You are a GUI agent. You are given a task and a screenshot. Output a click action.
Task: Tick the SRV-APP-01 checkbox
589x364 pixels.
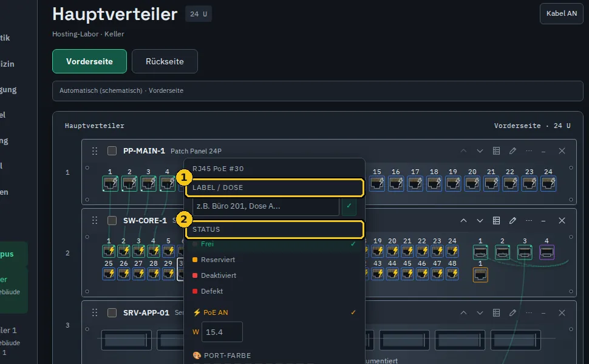(x=112, y=312)
